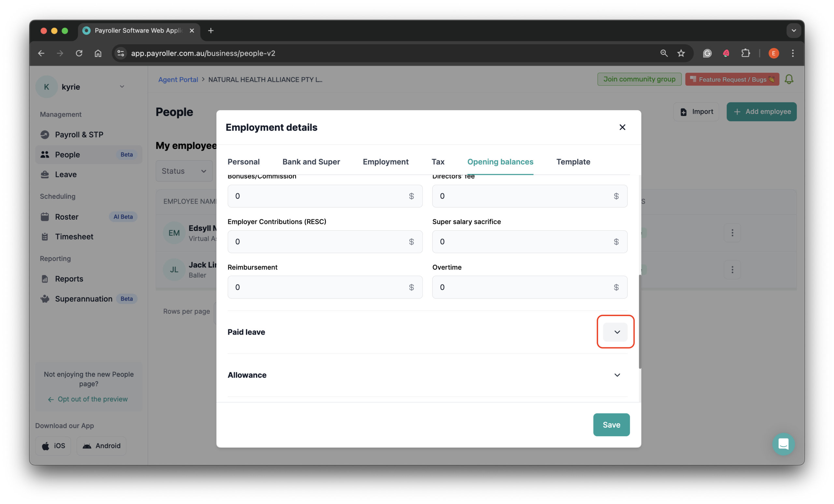Open Payroll & STP from the sidebar
The width and height of the screenshot is (834, 504).
[79, 134]
